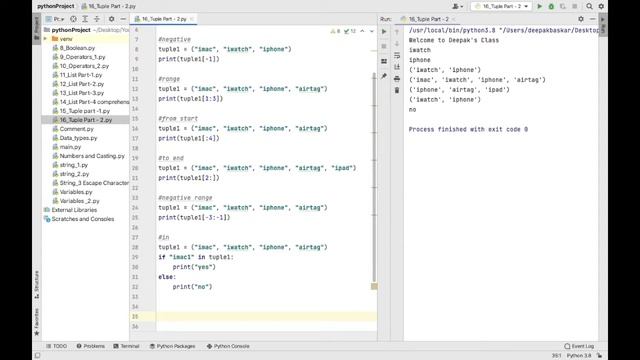Image resolution: width=640 pixels, height=360 pixels.
Task: Select the pythonProject root folder
Action: pyautogui.click(x=71, y=30)
